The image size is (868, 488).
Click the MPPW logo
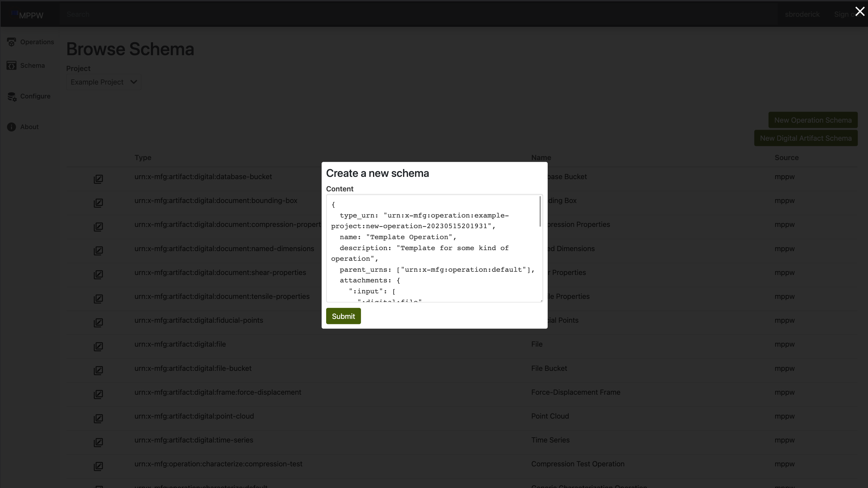(x=28, y=15)
